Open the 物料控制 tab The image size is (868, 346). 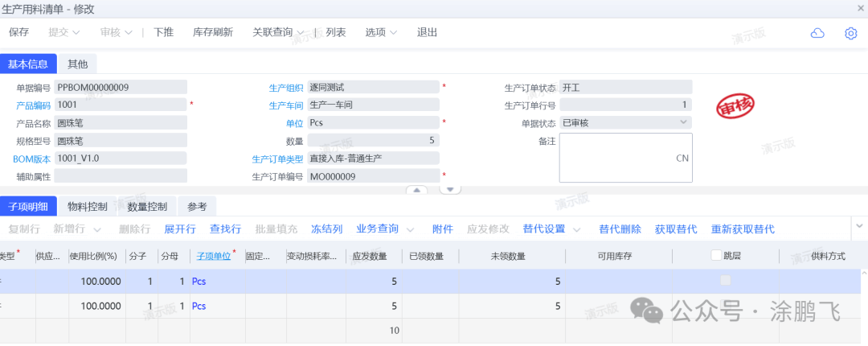88,207
